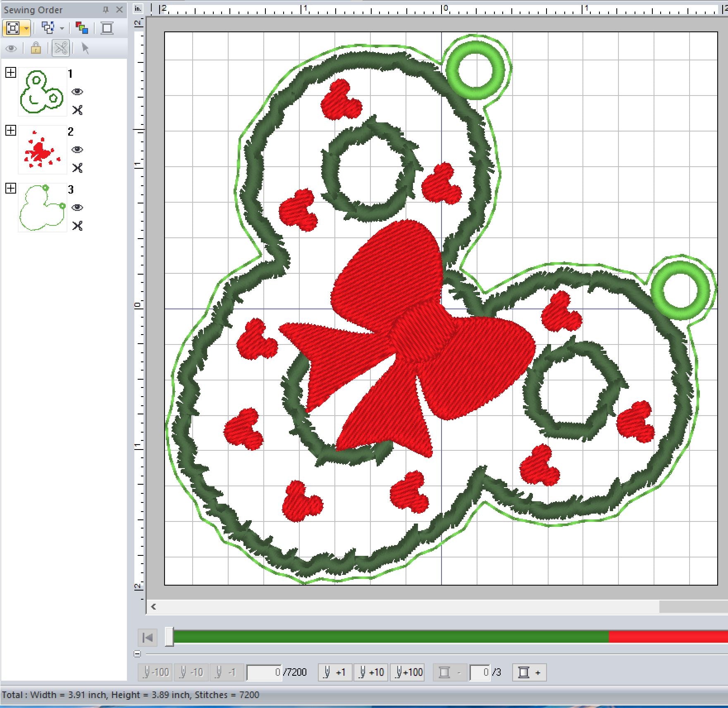The image size is (728, 708).
Task: Click the red-green-blue color squares icon
Action: click(81, 28)
